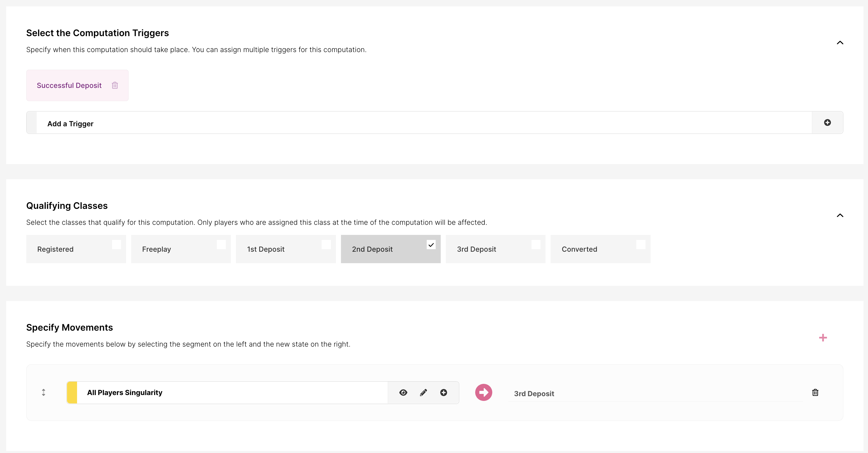Viewport: 868px width, 453px height.
Task: Edit segment with the pencil icon
Action: [423, 392]
